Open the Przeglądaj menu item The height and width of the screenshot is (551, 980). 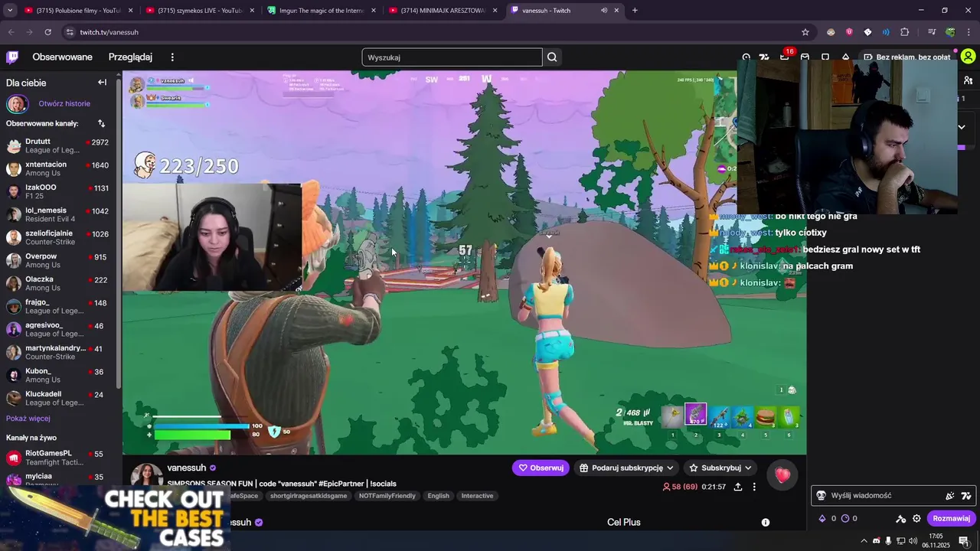click(x=130, y=57)
